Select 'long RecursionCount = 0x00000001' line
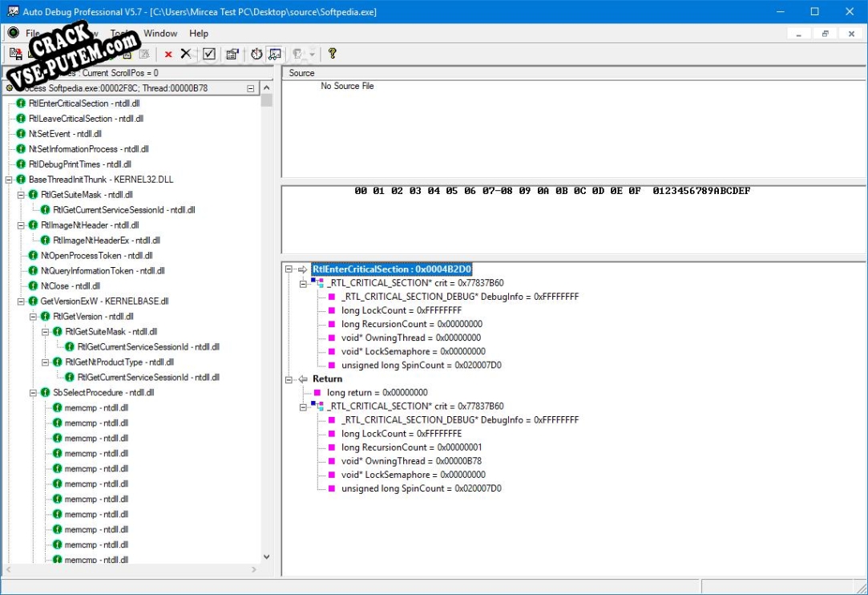Screen dimensions: 868x595 (411, 447)
